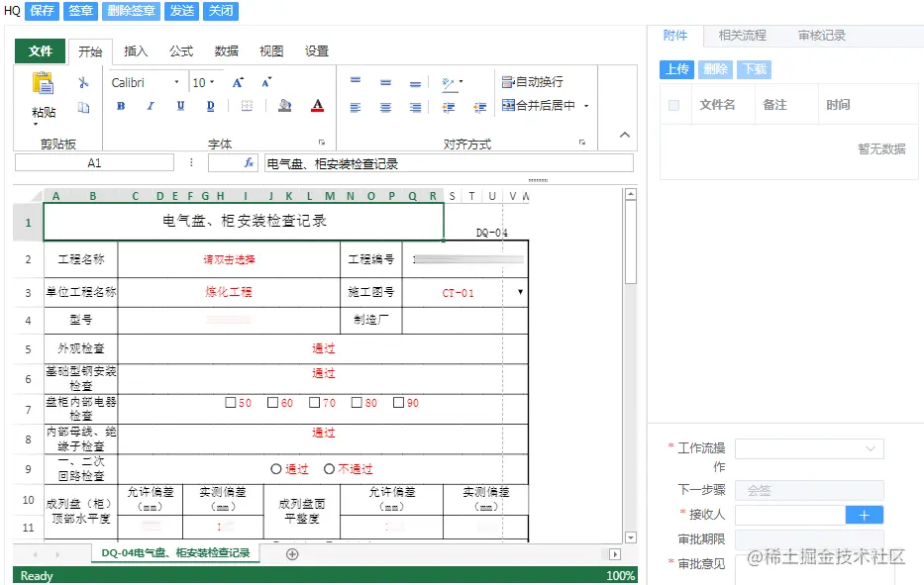Click the Copy icon in the clipboard group
Image resolution: width=924 pixels, height=585 pixels.
[83, 107]
